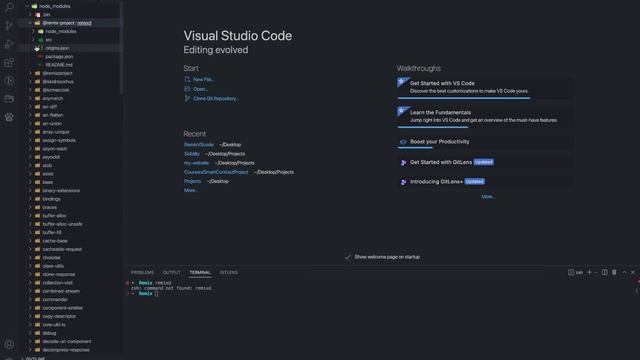Viewport: 640px width, 360px height.
Task: Open the Solidity recent project
Action: click(192, 153)
